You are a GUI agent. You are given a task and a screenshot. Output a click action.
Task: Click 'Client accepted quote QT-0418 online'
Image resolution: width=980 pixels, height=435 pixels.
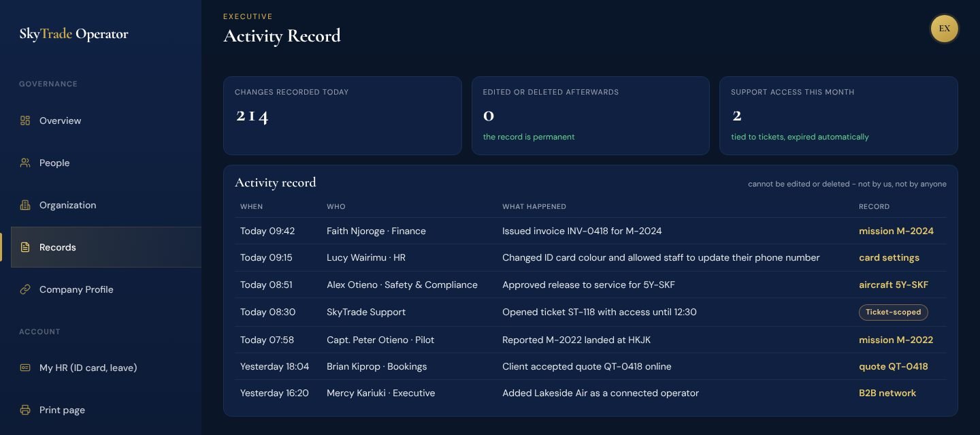coord(587,366)
